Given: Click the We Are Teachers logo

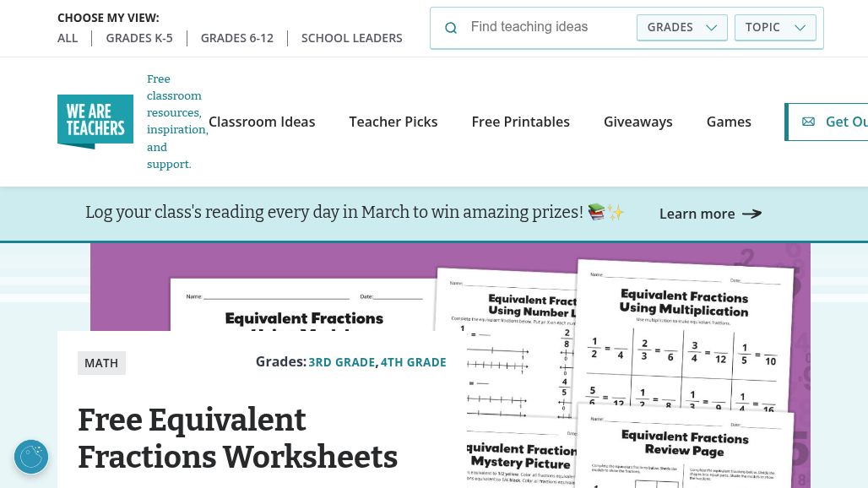Looking at the screenshot, I should point(95,122).
